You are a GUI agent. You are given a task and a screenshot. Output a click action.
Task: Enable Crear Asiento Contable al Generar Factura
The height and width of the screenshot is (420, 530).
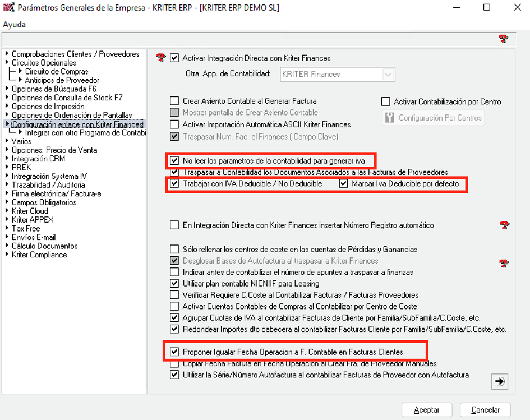174,101
